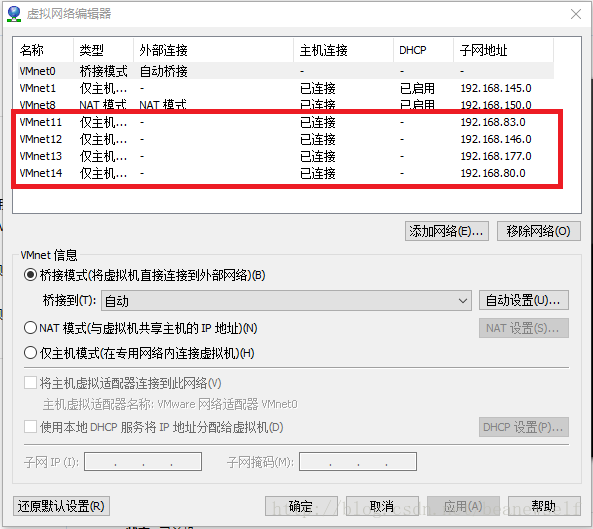Click subnet address 192.168.177.0

(496, 156)
